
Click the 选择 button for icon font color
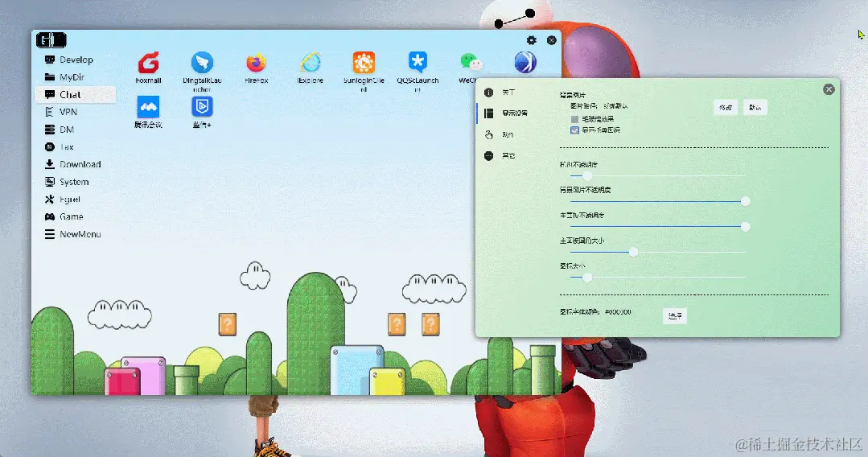675,315
